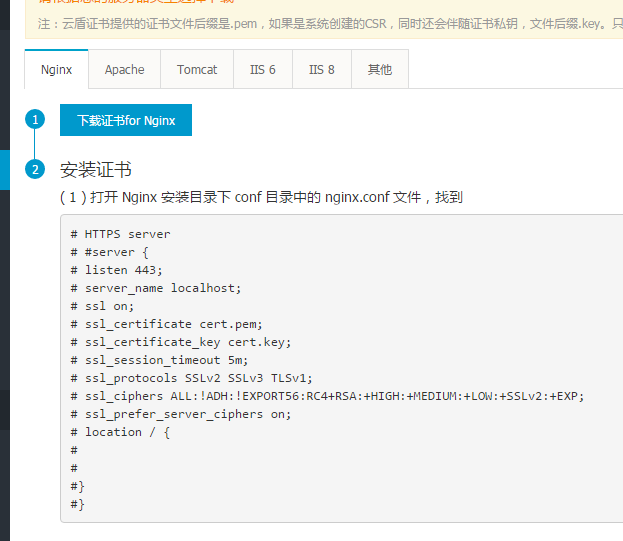Click the '# HTTPS server' code line
This screenshot has height=541, width=623.
pos(121,234)
